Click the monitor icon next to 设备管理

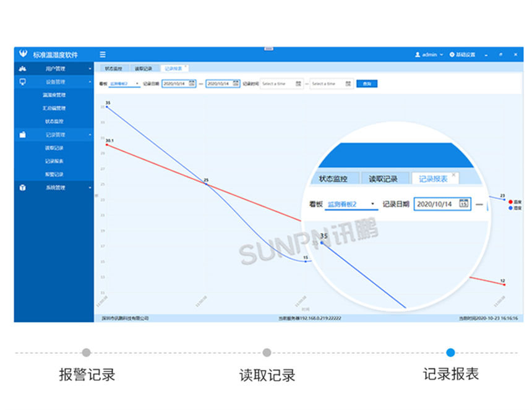coord(22,81)
